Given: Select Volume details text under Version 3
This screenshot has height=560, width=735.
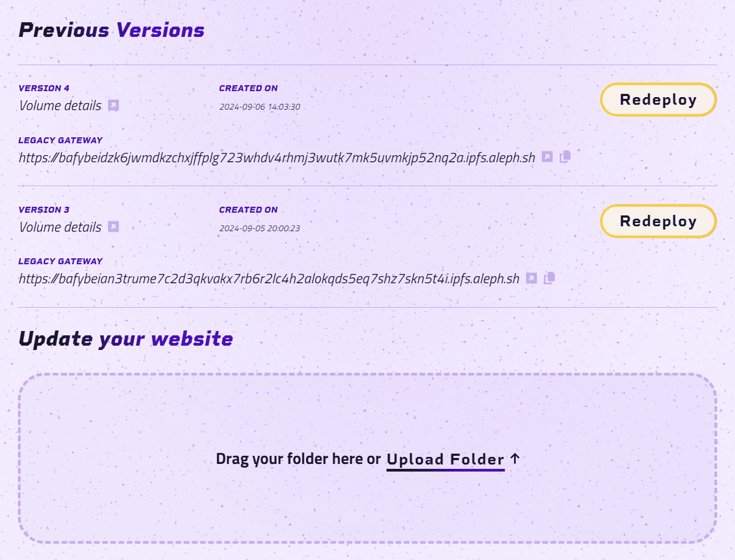Looking at the screenshot, I should [60, 227].
